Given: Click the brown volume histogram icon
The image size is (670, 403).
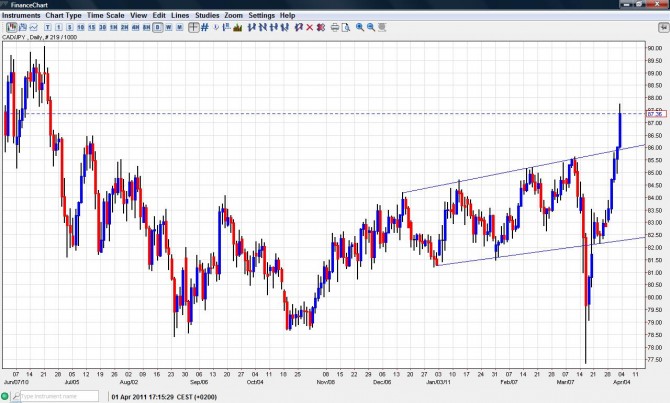Looking at the screenshot, I should (238, 27).
